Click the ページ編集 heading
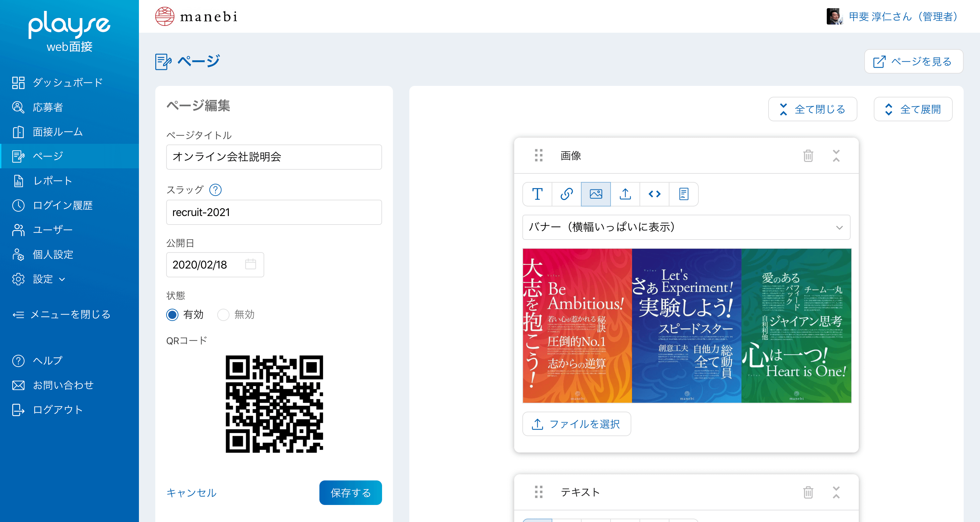980x522 pixels. [198, 106]
